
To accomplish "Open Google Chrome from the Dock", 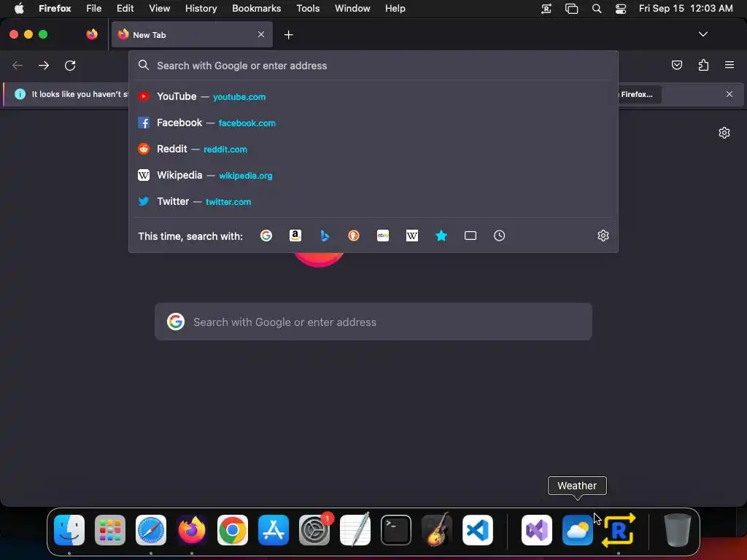I will [x=233, y=530].
